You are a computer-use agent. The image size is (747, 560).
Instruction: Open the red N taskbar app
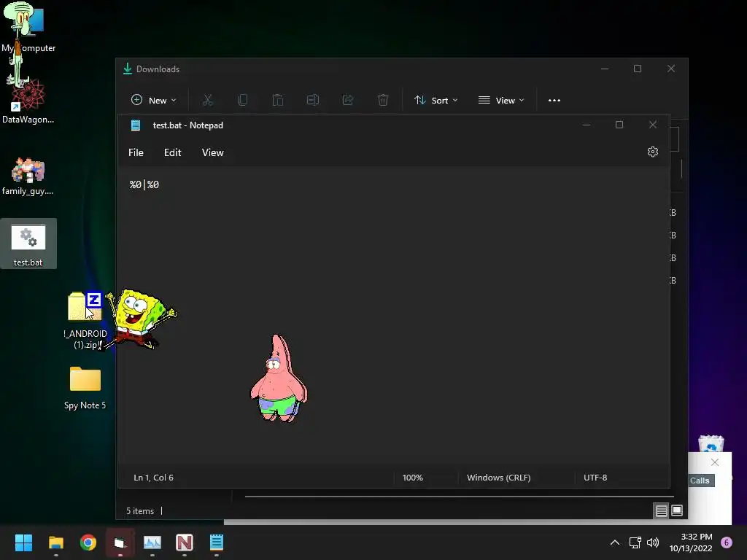pyautogui.click(x=185, y=542)
